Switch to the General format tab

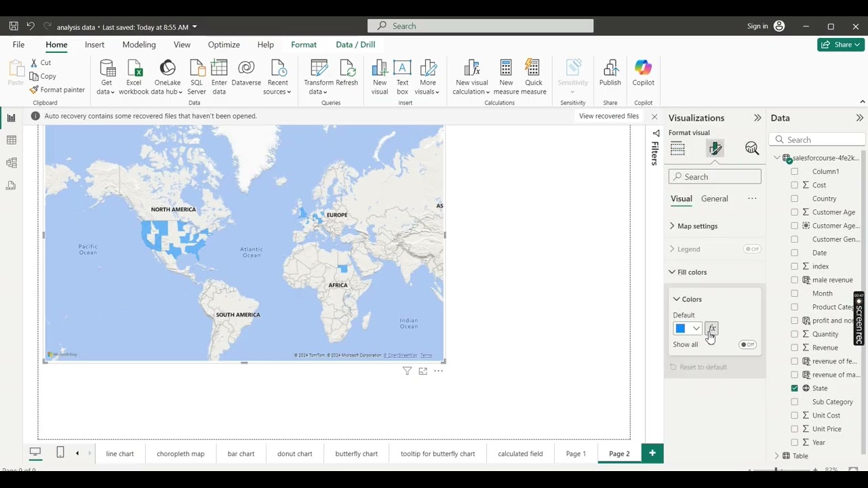coord(715,199)
